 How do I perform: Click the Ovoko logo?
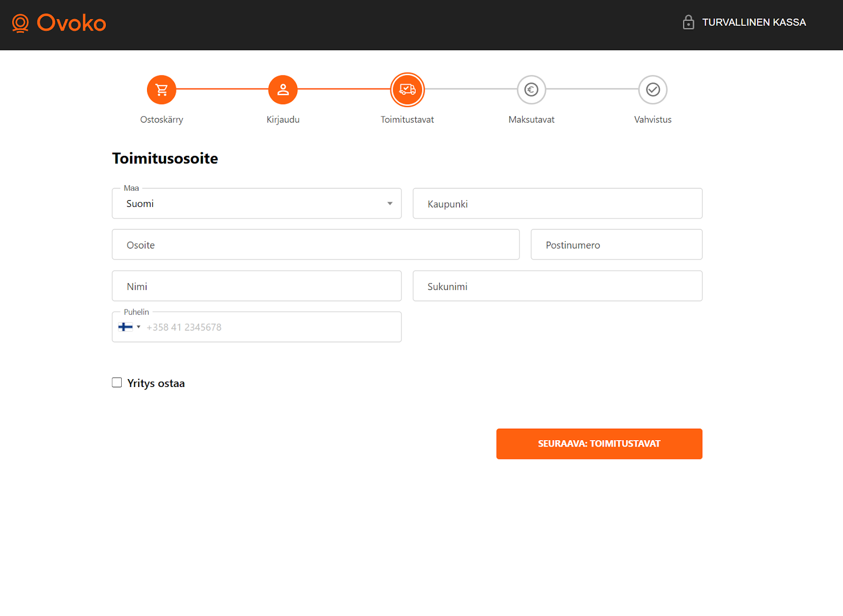click(59, 23)
